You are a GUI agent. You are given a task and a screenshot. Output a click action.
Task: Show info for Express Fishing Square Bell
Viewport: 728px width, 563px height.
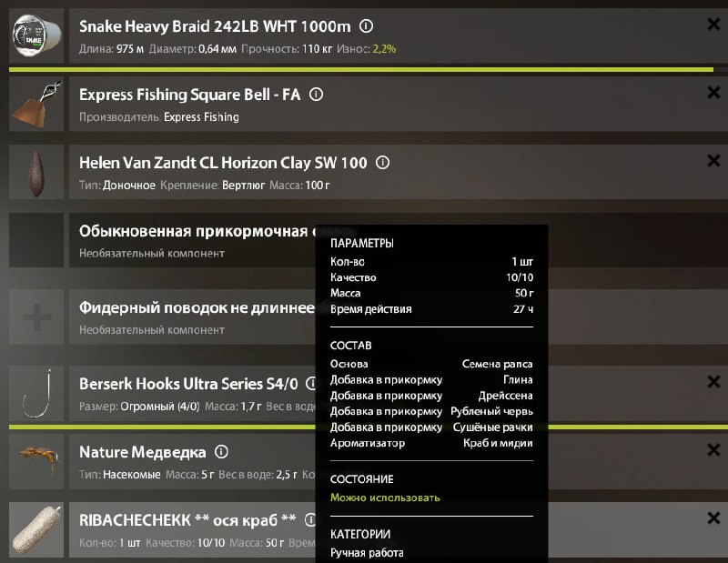pyautogui.click(x=318, y=95)
